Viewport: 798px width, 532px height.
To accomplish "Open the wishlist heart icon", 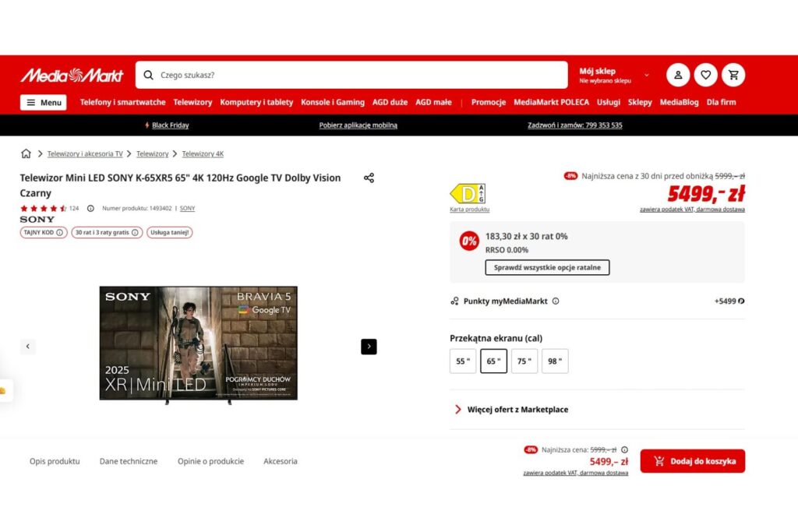I will coord(705,75).
